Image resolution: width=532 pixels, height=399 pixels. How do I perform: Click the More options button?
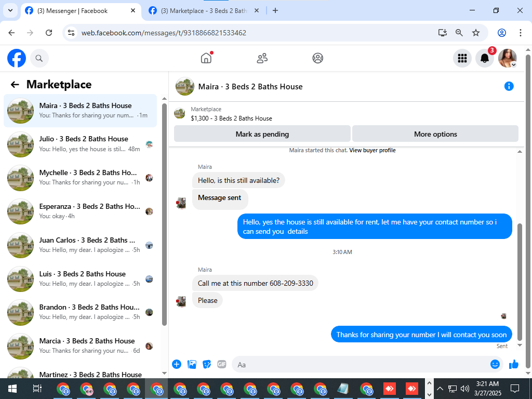(435, 134)
